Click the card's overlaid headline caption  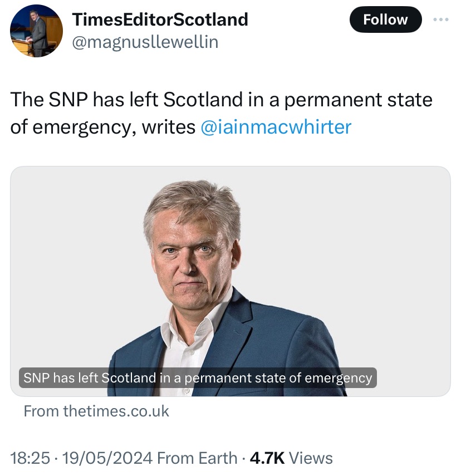tap(198, 378)
